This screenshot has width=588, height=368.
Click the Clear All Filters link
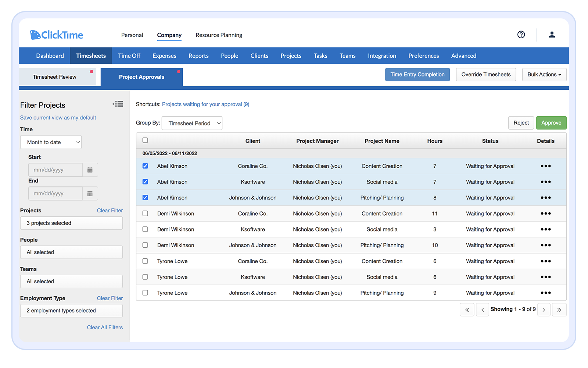point(105,328)
